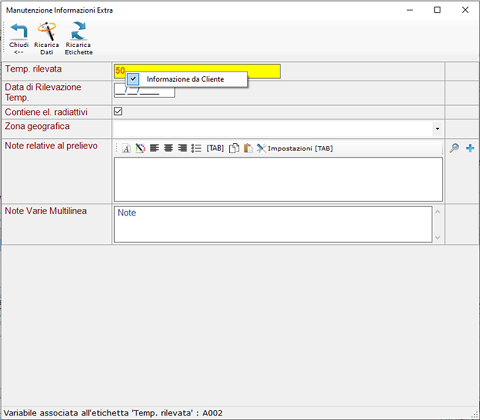The image size is (480, 420).
Task: Align note text to the left
Action: (x=154, y=148)
